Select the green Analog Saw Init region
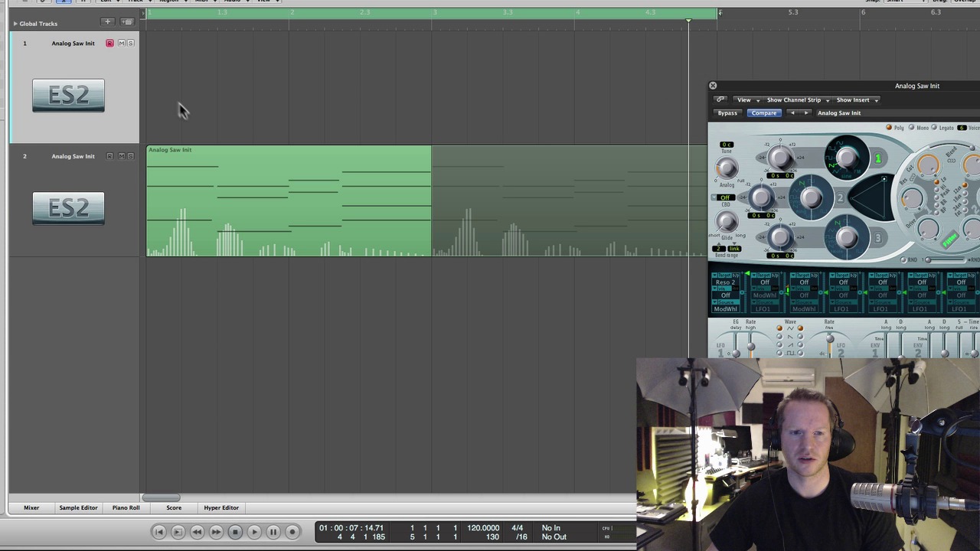The image size is (980, 551). (289, 201)
